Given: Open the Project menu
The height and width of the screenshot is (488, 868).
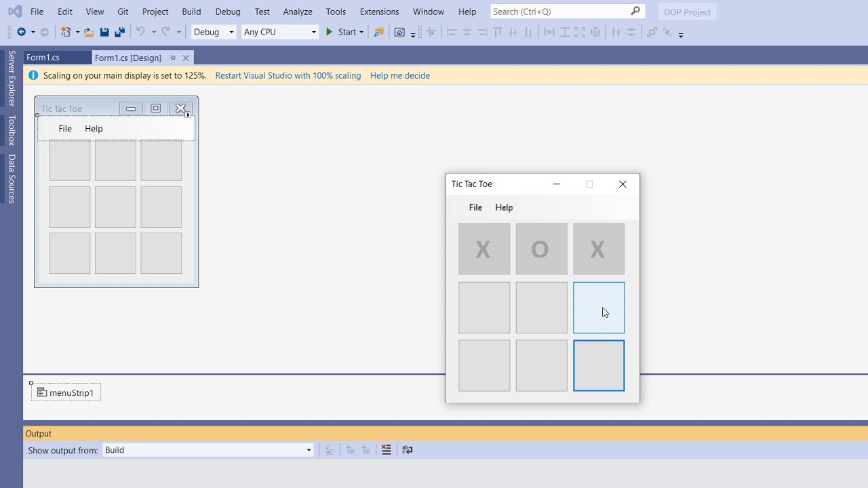Looking at the screenshot, I should (155, 12).
